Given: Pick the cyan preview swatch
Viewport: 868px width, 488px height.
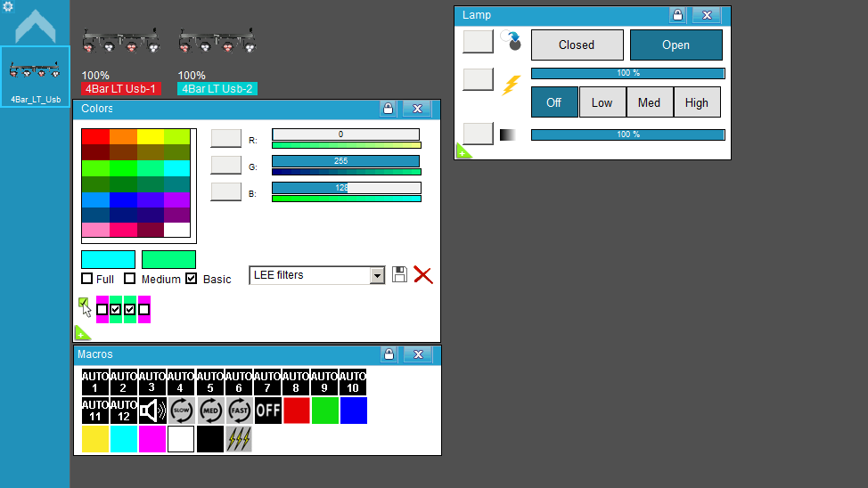Looking at the screenshot, I should pyautogui.click(x=108, y=259).
